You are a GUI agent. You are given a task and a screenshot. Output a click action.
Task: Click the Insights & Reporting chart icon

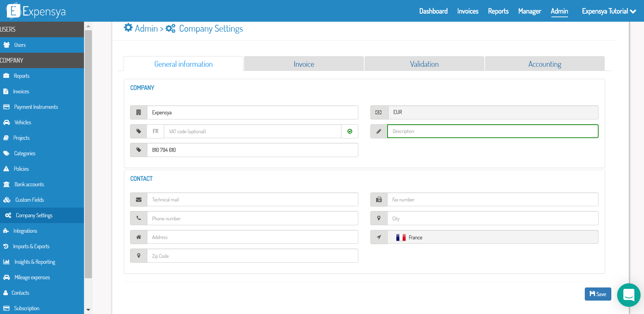7,262
